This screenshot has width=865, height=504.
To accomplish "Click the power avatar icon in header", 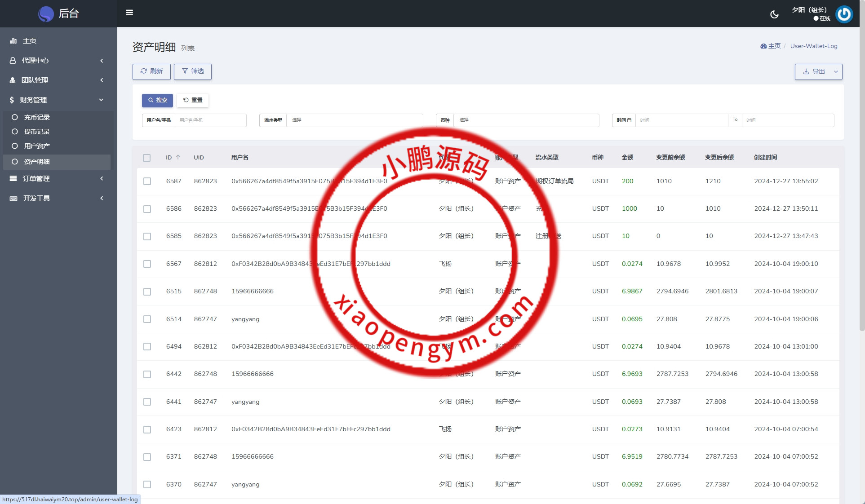I will coord(844,14).
